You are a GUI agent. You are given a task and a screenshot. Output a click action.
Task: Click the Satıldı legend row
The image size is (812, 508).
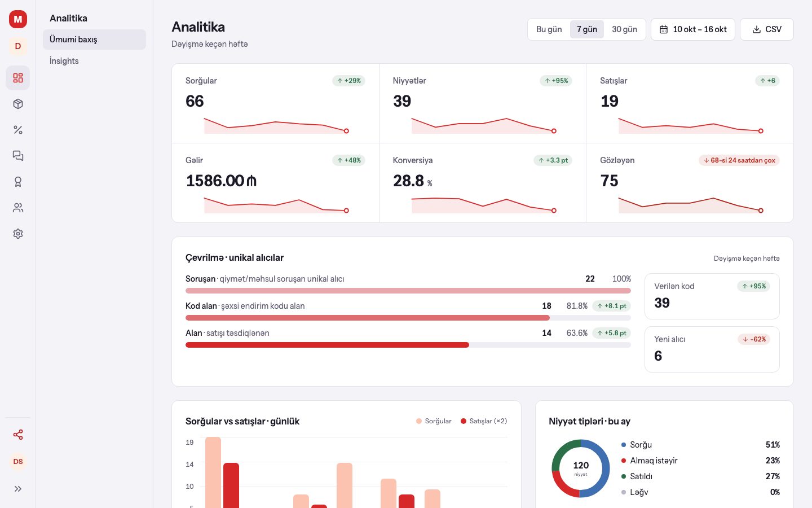tap(700, 476)
